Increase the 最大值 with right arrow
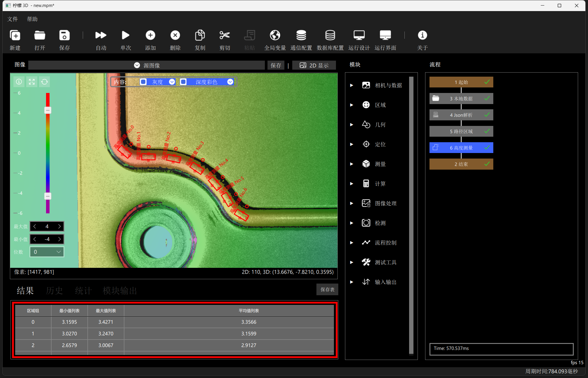The image size is (588, 378). (59, 226)
